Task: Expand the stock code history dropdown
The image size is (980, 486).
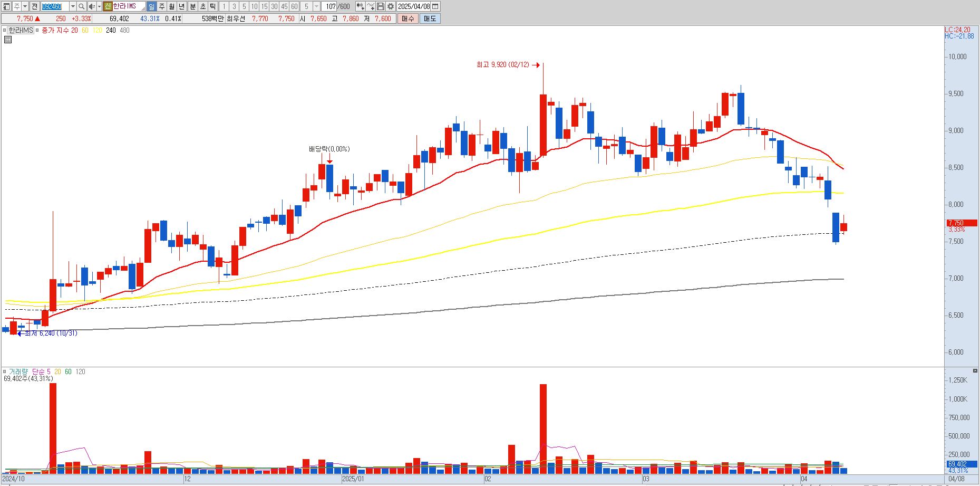Action: 73,6
